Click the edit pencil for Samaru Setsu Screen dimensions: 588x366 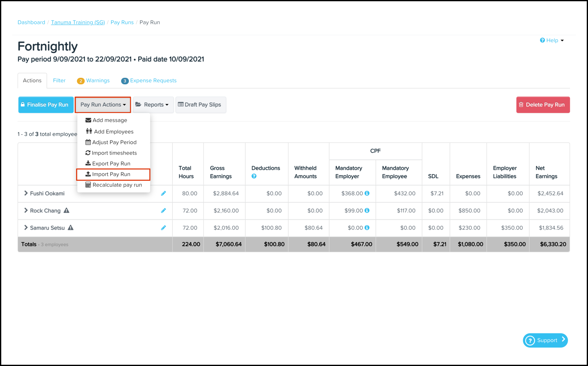tap(163, 228)
